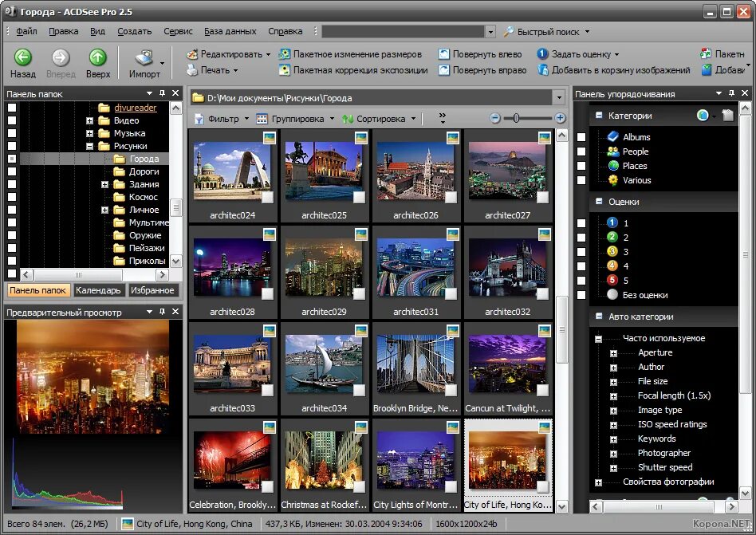This screenshot has width=756, height=535.
Task: Expand the Keywords auto category
Action: pyautogui.click(x=613, y=439)
